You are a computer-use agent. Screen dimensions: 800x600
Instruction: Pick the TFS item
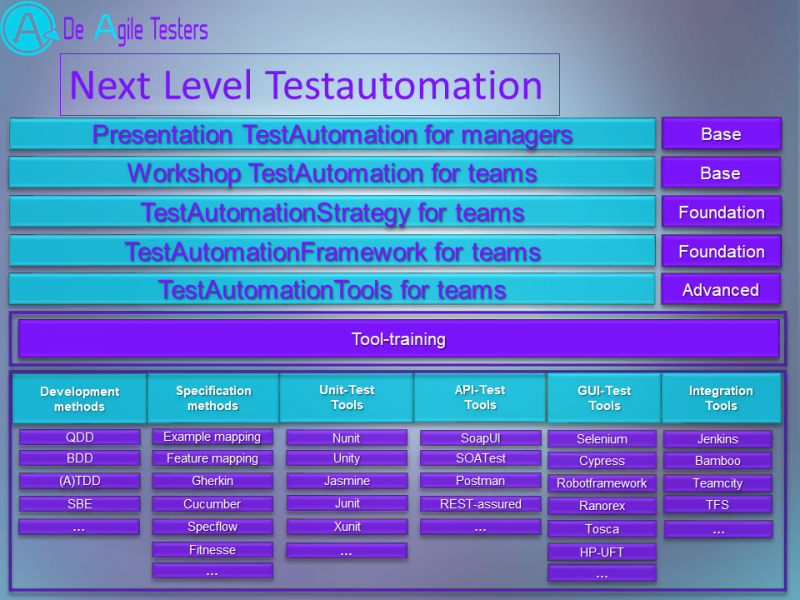click(x=718, y=505)
